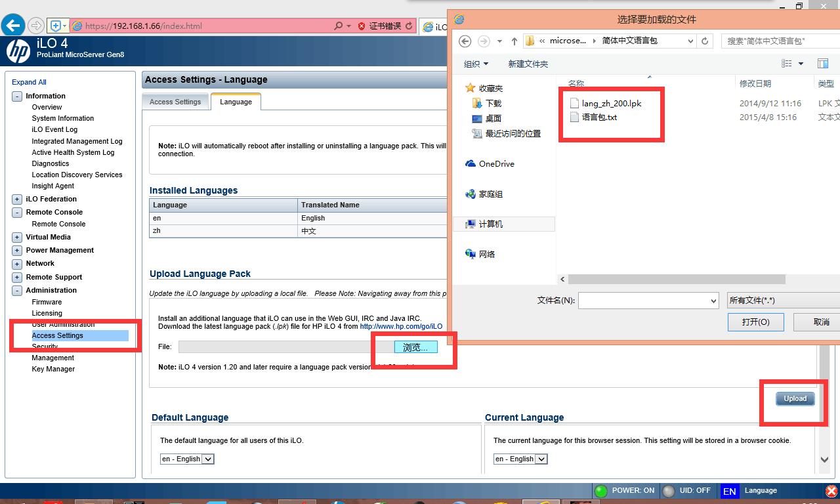Click the 浏览... (Browse) button
This screenshot has height=504, width=840.
(415, 347)
